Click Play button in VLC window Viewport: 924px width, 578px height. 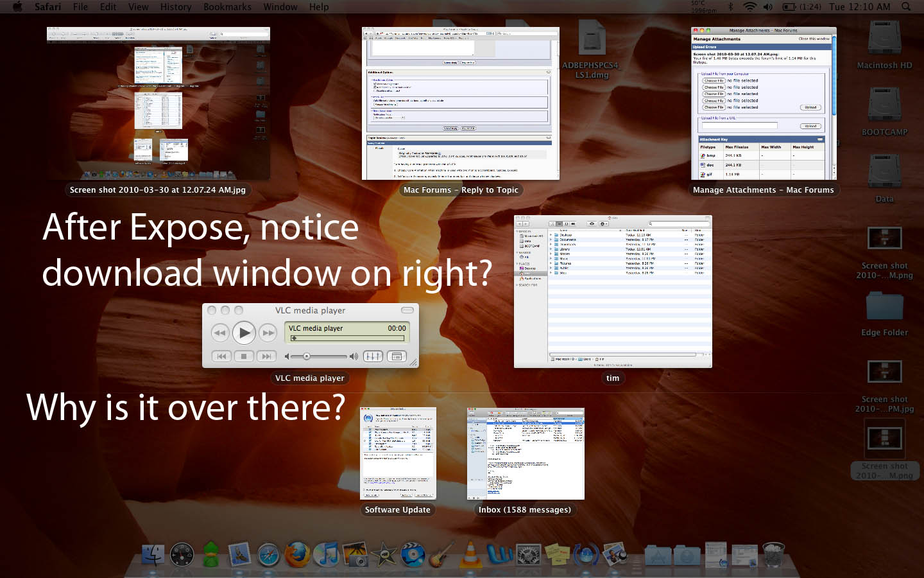click(x=244, y=333)
